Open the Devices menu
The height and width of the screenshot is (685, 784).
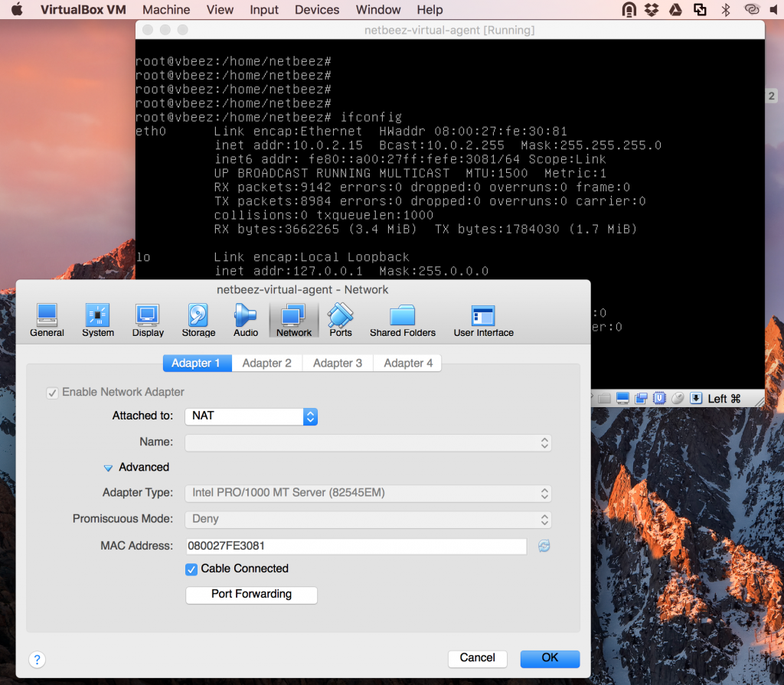point(317,9)
